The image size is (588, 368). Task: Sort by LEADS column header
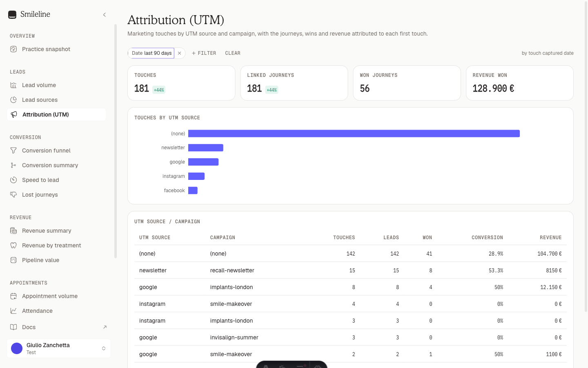pos(391,238)
